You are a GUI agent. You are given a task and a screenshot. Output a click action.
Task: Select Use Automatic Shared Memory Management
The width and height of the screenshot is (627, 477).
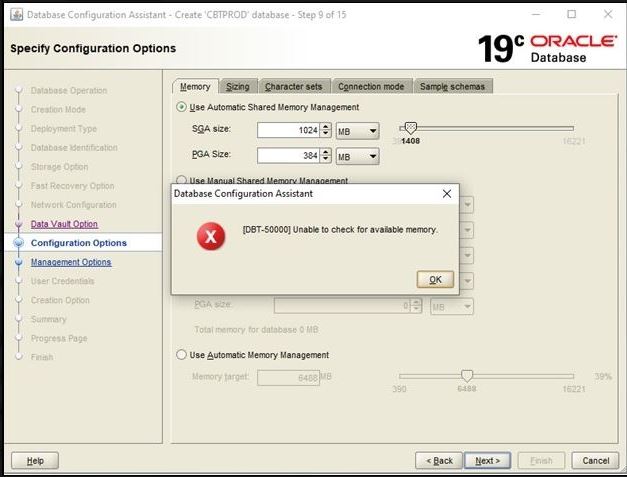[181, 107]
